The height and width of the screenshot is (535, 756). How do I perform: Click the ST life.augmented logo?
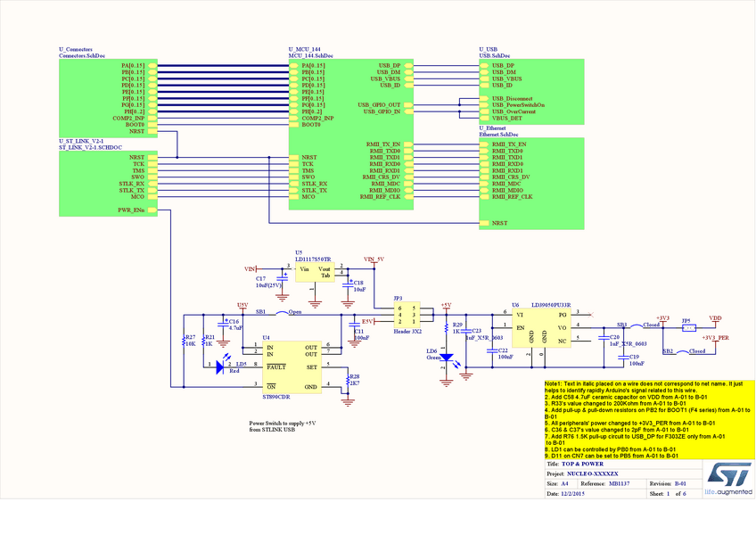pos(728,479)
